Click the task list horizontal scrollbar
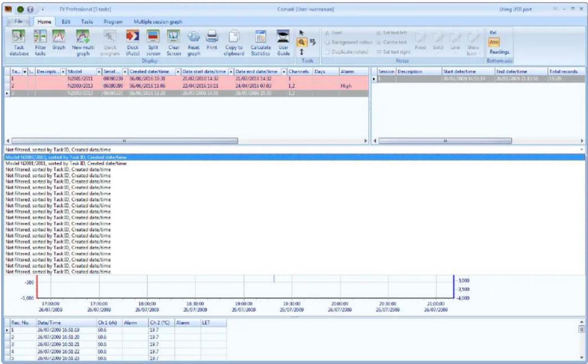Screen dimensions: 588x364 click(125, 140)
